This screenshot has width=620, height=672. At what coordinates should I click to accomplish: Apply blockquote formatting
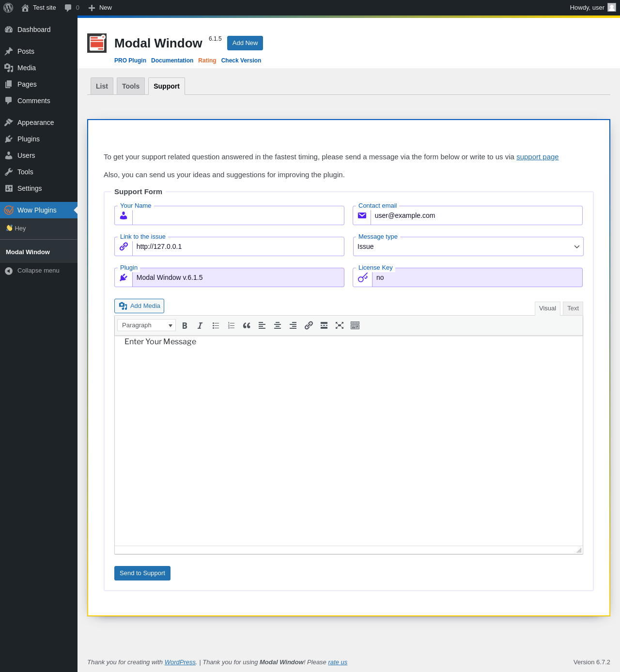pos(247,326)
